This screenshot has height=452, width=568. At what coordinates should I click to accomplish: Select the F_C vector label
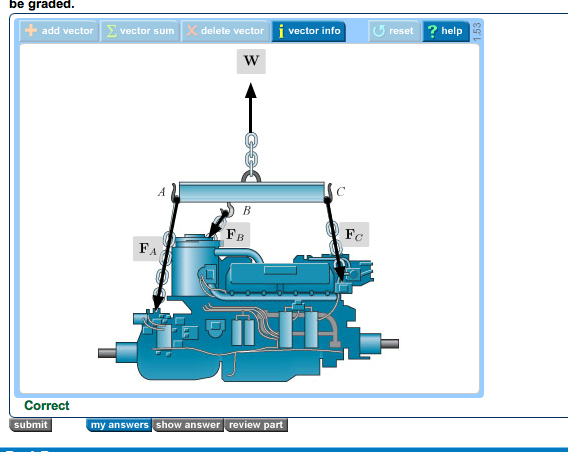click(354, 235)
